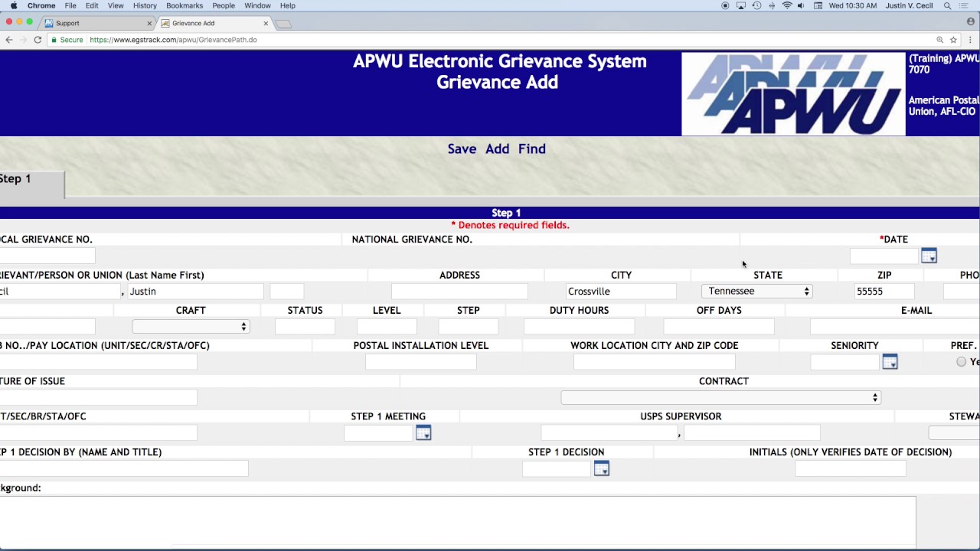Click the zoom magnifier icon in address bar
The width and height of the screenshot is (980, 551).
pos(939,40)
